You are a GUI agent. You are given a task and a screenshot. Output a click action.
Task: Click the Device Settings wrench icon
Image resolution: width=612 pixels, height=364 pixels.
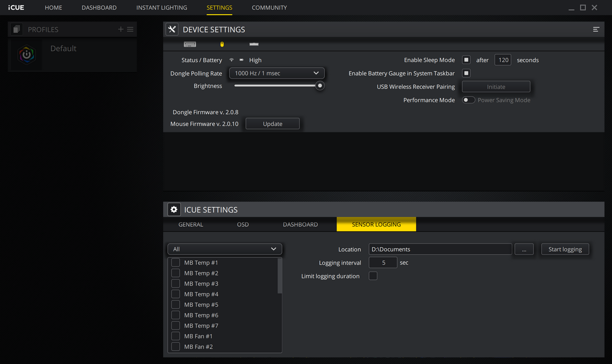[x=172, y=30]
